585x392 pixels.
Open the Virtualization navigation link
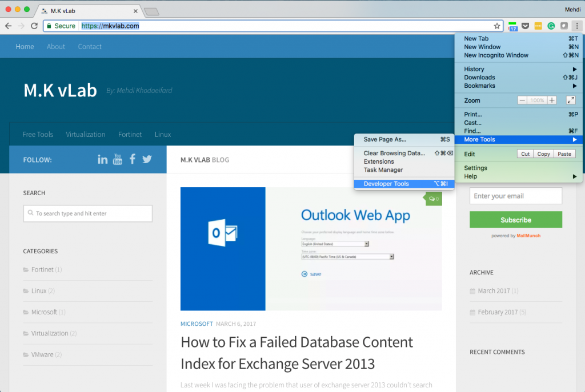point(85,135)
